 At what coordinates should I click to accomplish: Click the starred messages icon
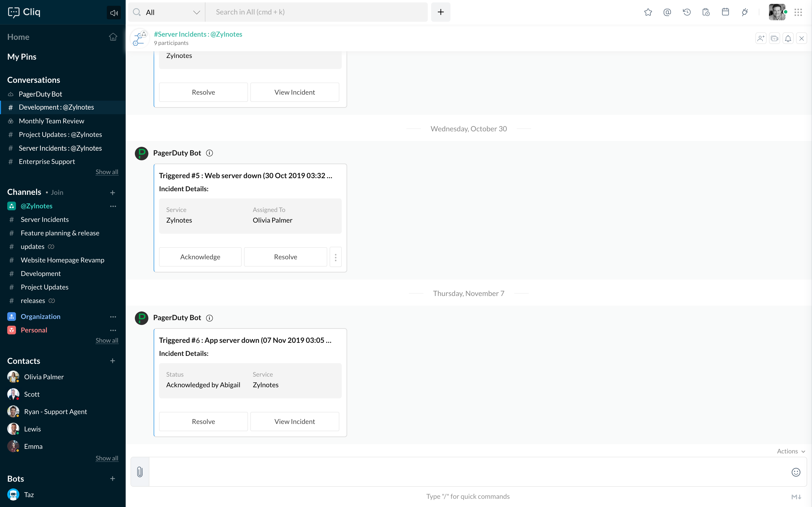[648, 12]
